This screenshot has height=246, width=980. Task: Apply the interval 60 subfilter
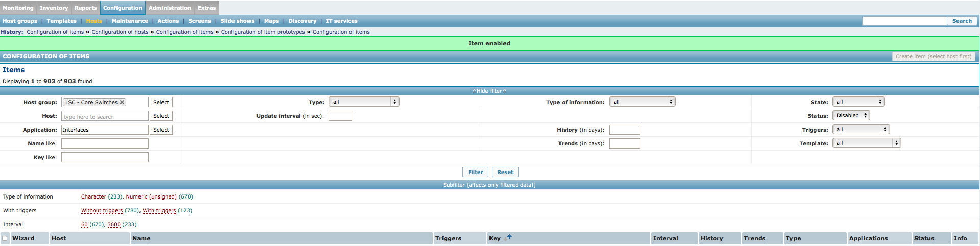pos(84,224)
